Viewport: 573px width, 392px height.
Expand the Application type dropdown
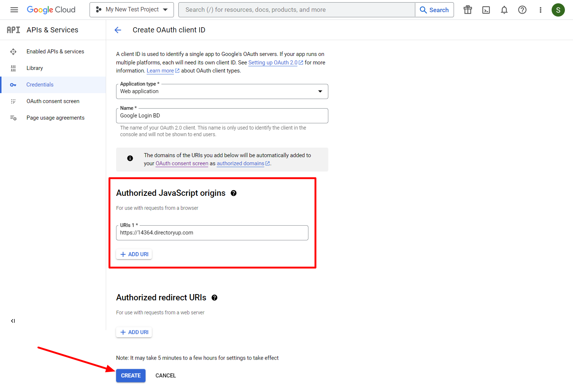click(x=222, y=91)
